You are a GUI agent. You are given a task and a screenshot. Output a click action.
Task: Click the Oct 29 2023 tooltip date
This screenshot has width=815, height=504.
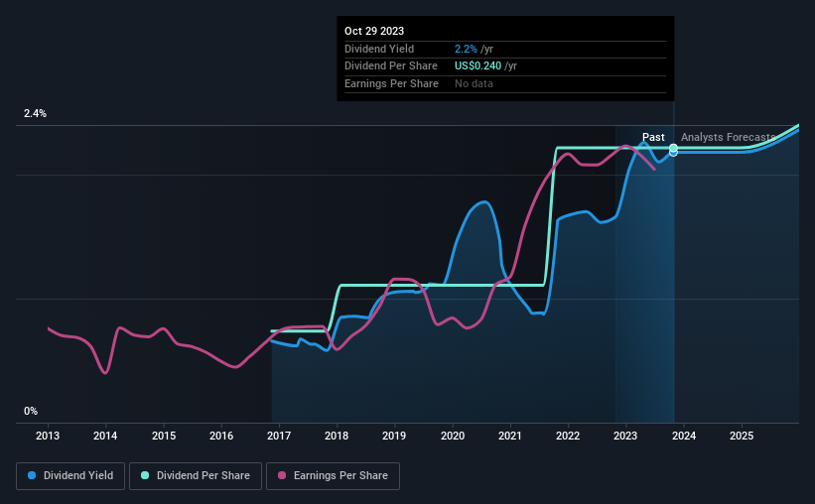(x=374, y=31)
